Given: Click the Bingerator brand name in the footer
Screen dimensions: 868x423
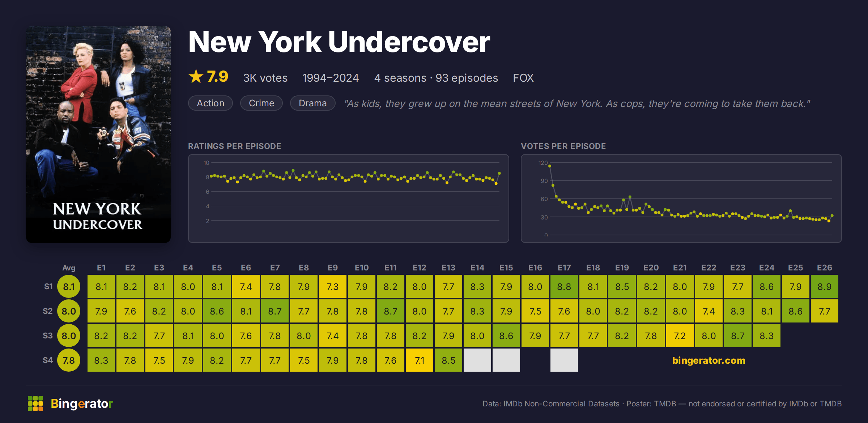Looking at the screenshot, I should pos(82,403).
